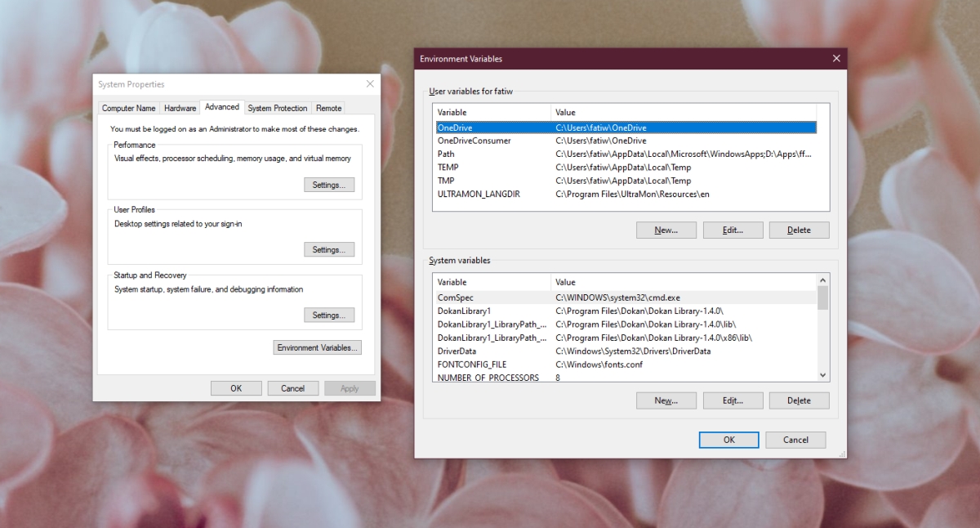The image size is (980, 528).
Task: Click the C:\Program Files\UltraMon\Resources\en value
Action: pyautogui.click(x=634, y=194)
